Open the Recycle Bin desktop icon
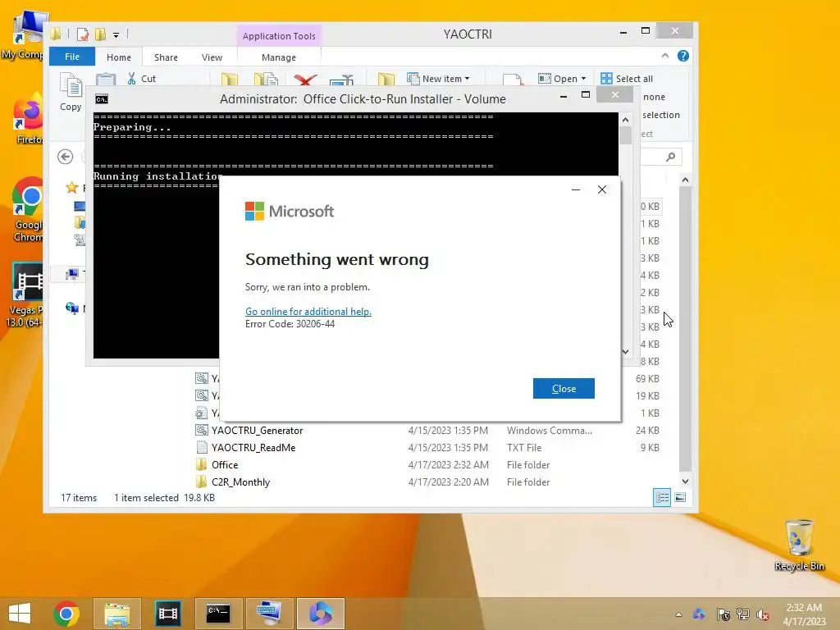Image resolution: width=840 pixels, height=630 pixels. pos(799,545)
